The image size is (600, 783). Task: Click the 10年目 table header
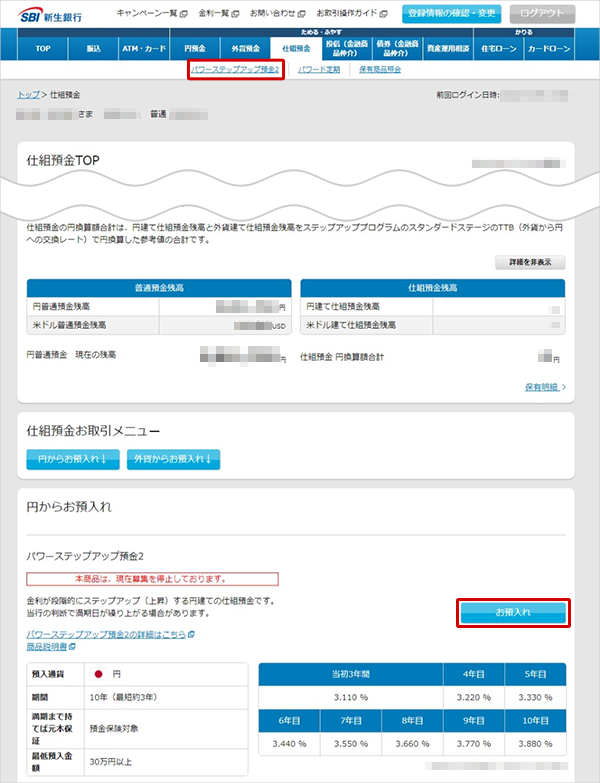pos(536,721)
